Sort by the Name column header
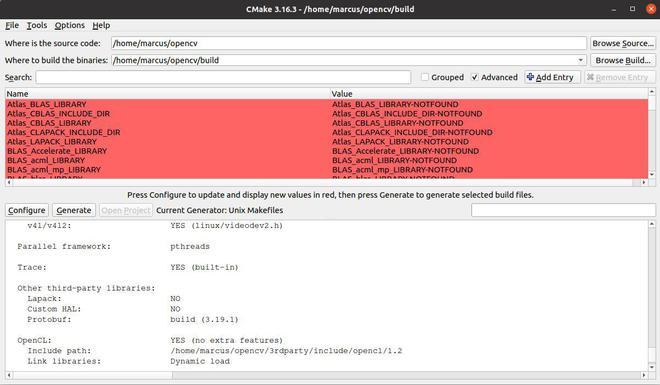The width and height of the screenshot is (660, 385). [x=168, y=94]
